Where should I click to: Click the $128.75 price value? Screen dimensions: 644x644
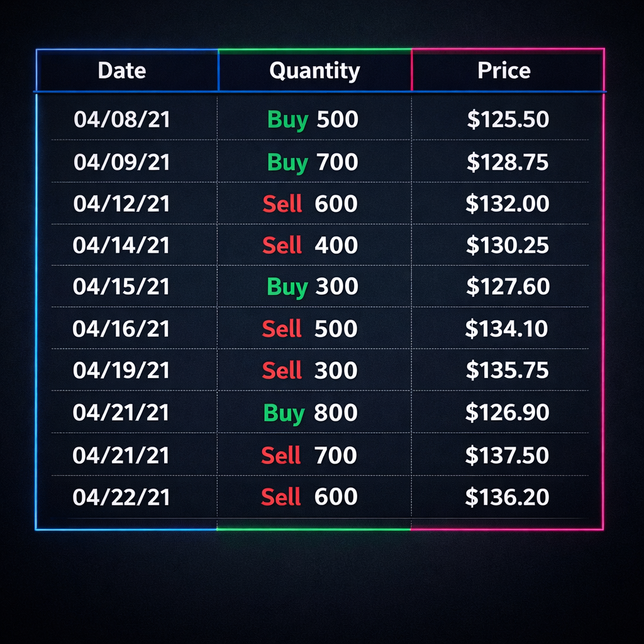(508, 162)
